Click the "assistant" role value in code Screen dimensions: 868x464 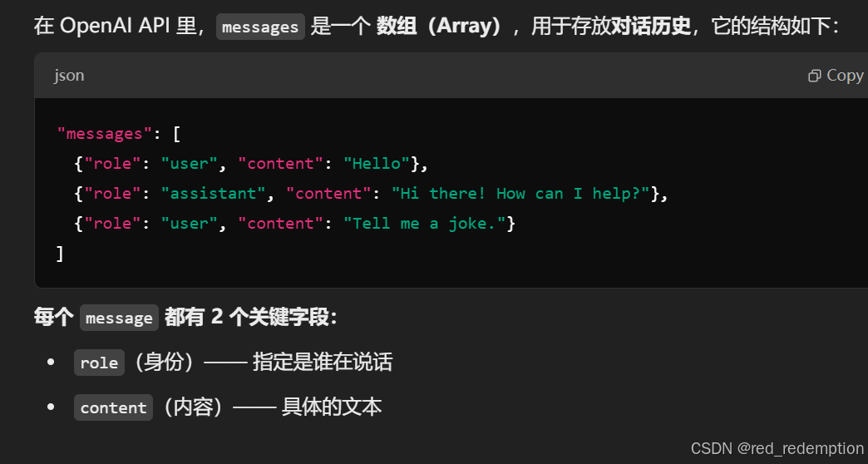214,194
